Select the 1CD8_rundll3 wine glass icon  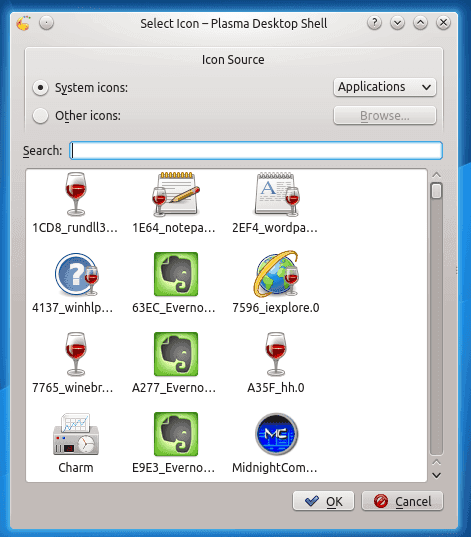pos(76,194)
